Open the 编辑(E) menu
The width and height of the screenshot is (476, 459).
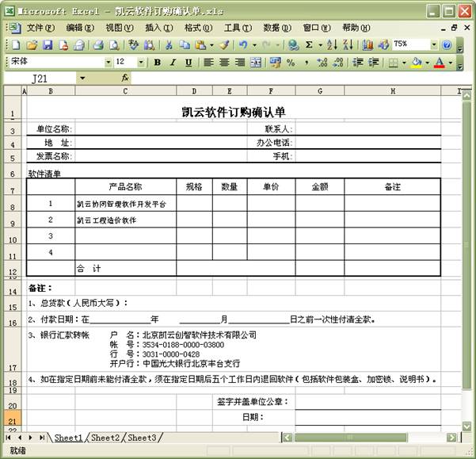tap(80, 28)
